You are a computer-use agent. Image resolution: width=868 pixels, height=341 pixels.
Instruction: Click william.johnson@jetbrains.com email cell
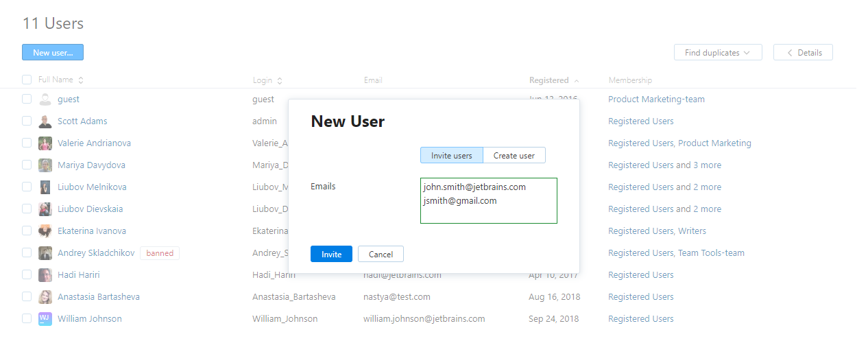(424, 319)
